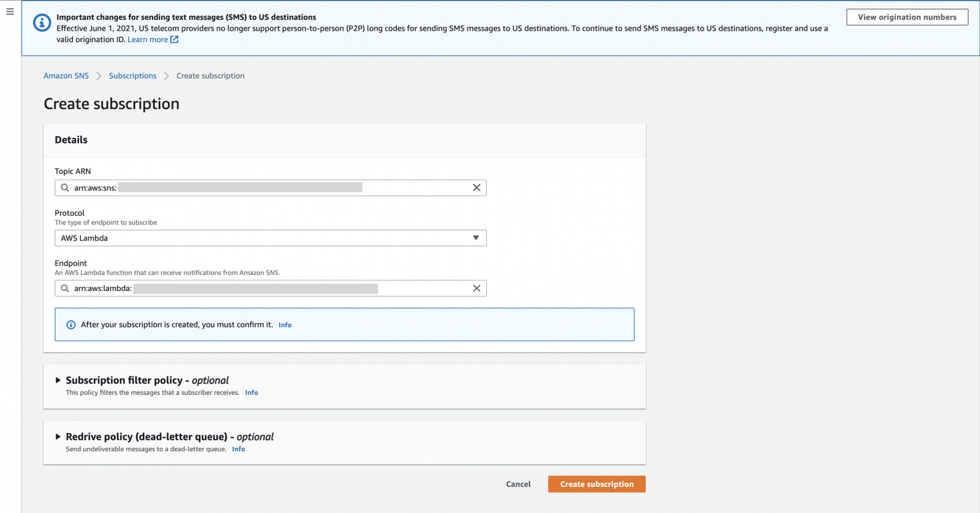The image size is (980, 513).
Task: Click the Info link for subscription filter policy
Action: point(251,392)
